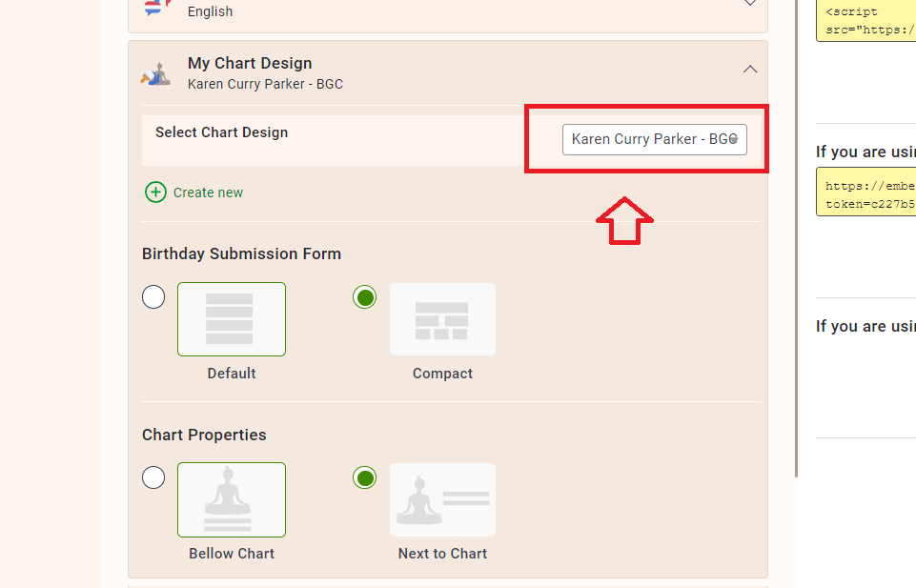This screenshot has width=916, height=588.
Task: Click the My Chart Design meditation icon
Action: tap(155, 74)
